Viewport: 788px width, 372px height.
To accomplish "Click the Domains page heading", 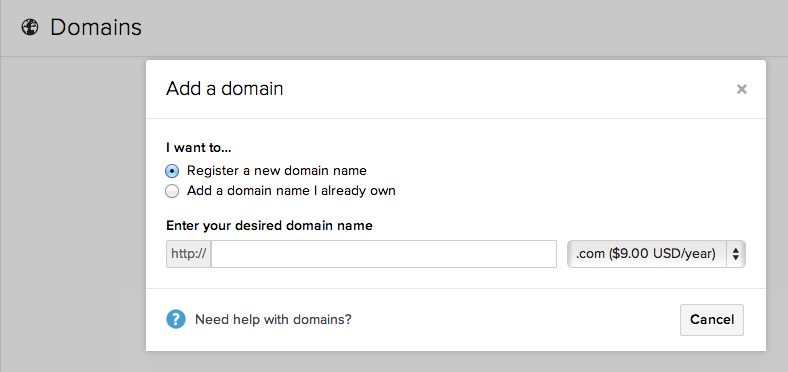I will (x=96, y=28).
